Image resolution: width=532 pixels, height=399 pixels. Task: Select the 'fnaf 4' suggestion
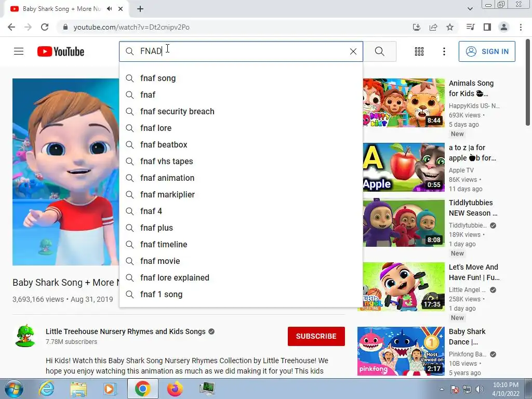tap(241, 211)
